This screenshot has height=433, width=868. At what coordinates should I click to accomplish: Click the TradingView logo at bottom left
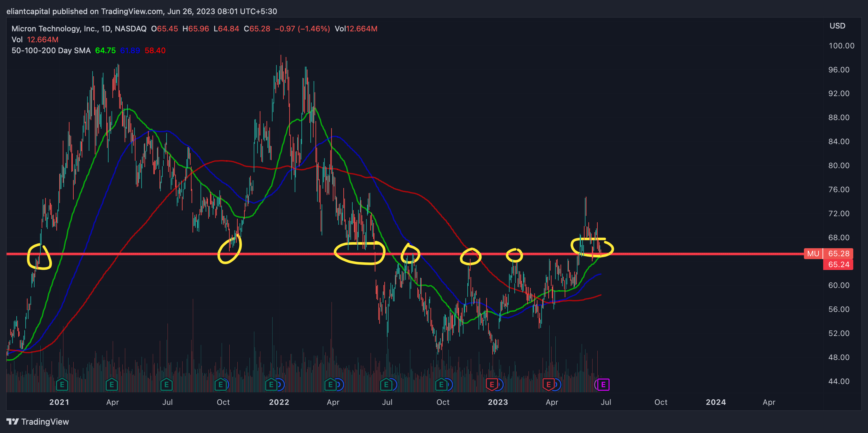click(38, 421)
